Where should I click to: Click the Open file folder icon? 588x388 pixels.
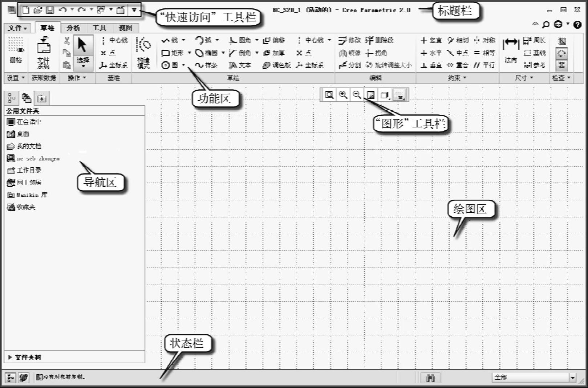click(x=38, y=10)
